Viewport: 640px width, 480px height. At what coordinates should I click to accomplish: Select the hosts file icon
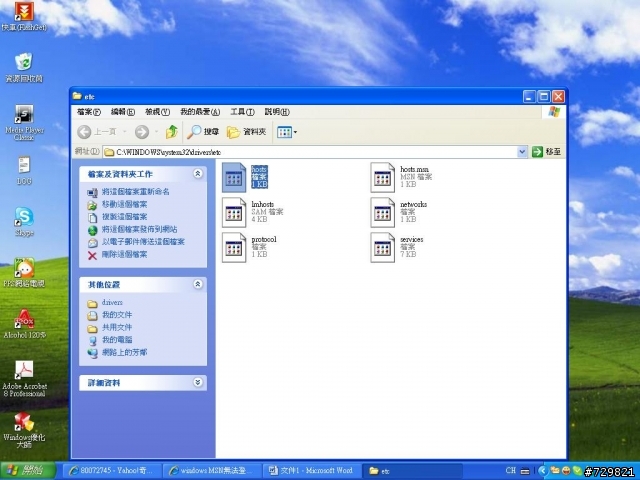coord(234,177)
